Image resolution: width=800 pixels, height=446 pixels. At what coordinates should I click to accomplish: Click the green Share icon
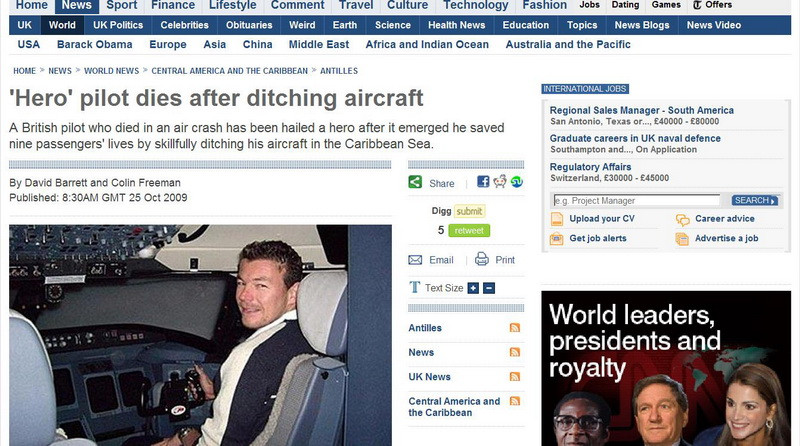click(415, 182)
